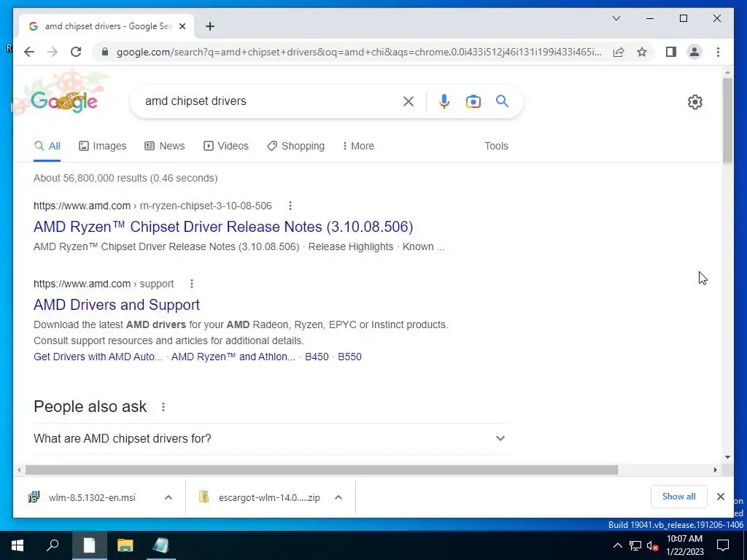The height and width of the screenshot is (560, 747).
Task: Close the amd chipset drivers tab
Action: 182,26
